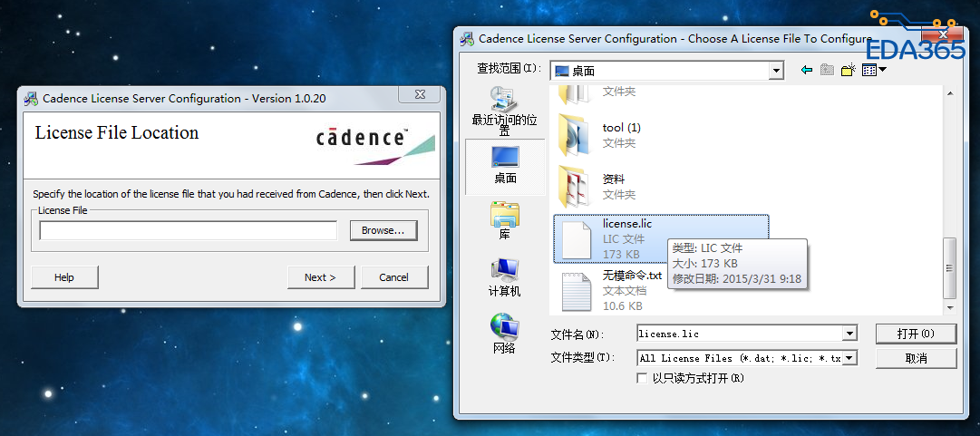Click the file list scrollbar down arrow
The image size is (980, 436).
pos(950,308)
